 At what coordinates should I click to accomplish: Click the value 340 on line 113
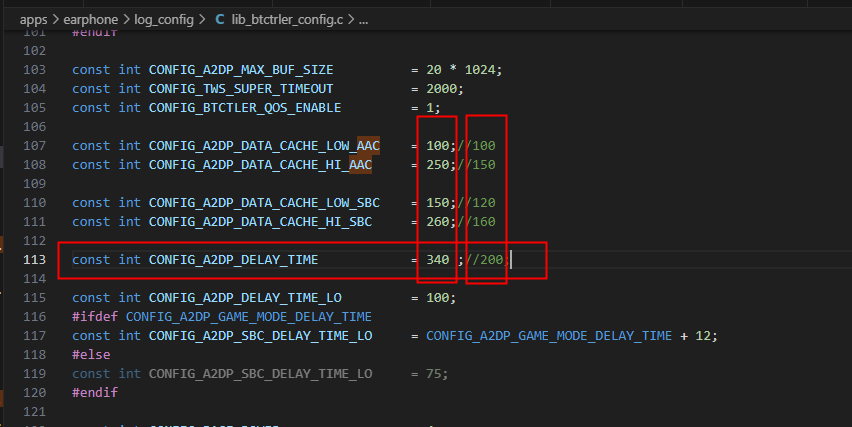pos(438,260)
